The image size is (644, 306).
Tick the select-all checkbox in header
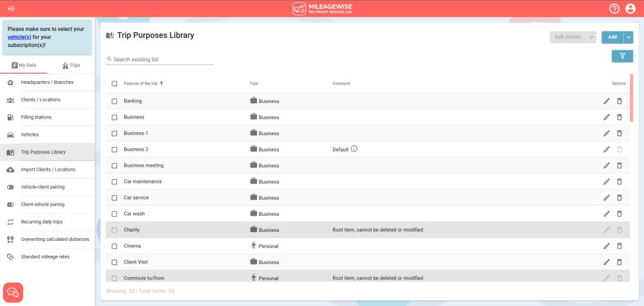click(x=115, y=83)
